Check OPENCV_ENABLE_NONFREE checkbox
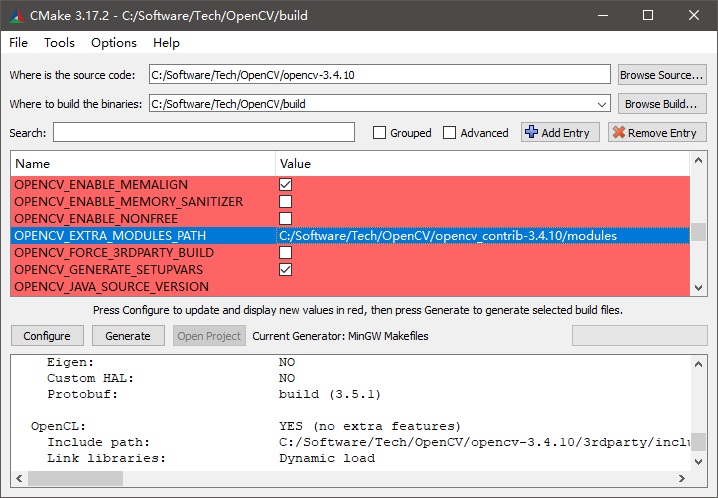 285,218
